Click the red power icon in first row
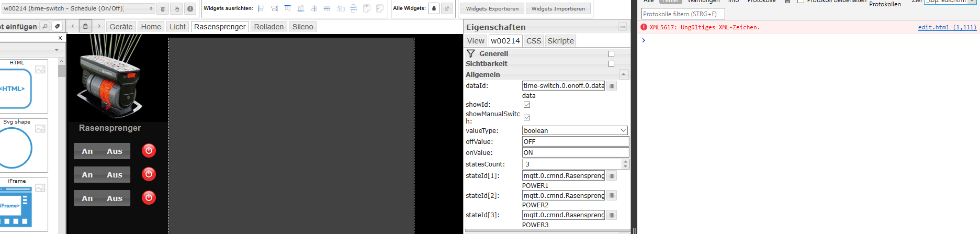This screenshot has width=980, height=234. click(x=149, y=151)
